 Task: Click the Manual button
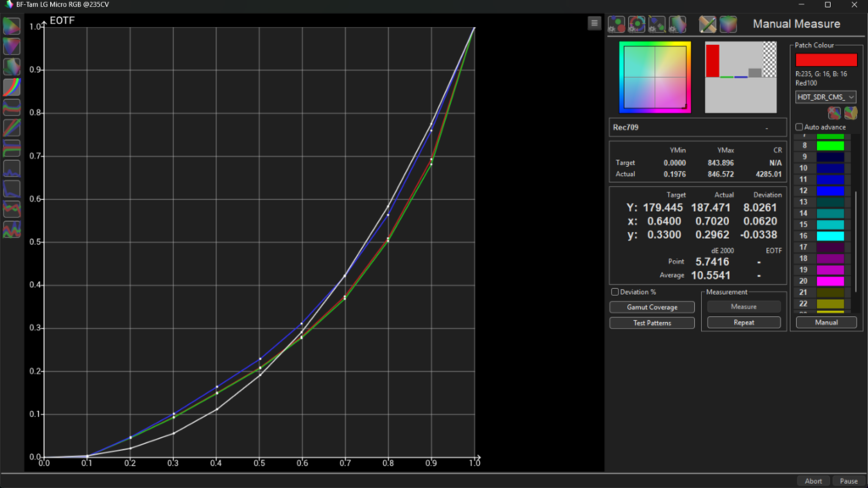(826, 323)
